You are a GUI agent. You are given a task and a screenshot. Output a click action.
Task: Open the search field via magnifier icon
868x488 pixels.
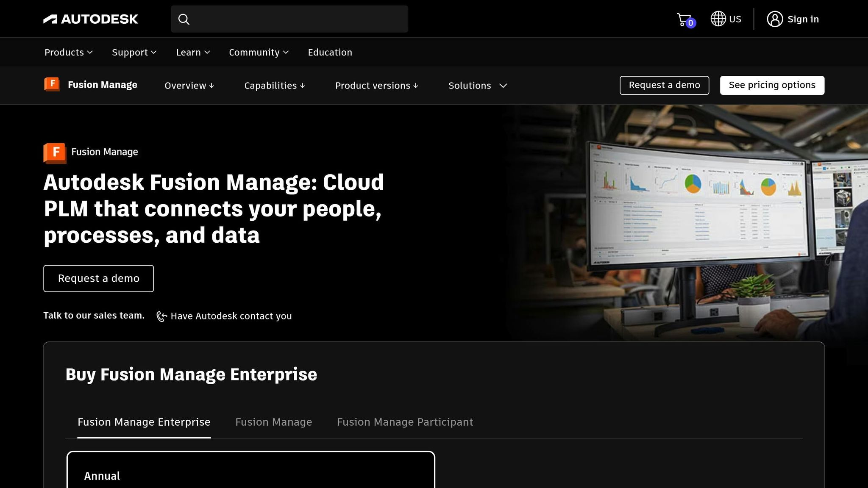(x=184, y=19)
